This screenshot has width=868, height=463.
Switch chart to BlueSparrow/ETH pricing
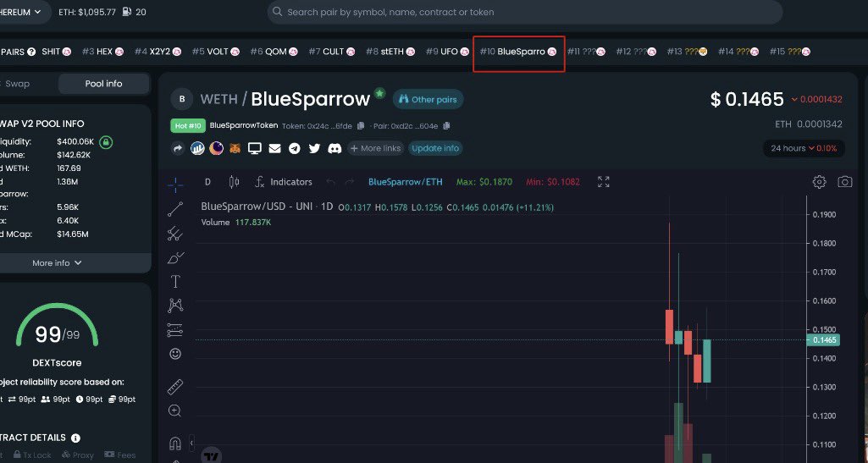(406, 182)
